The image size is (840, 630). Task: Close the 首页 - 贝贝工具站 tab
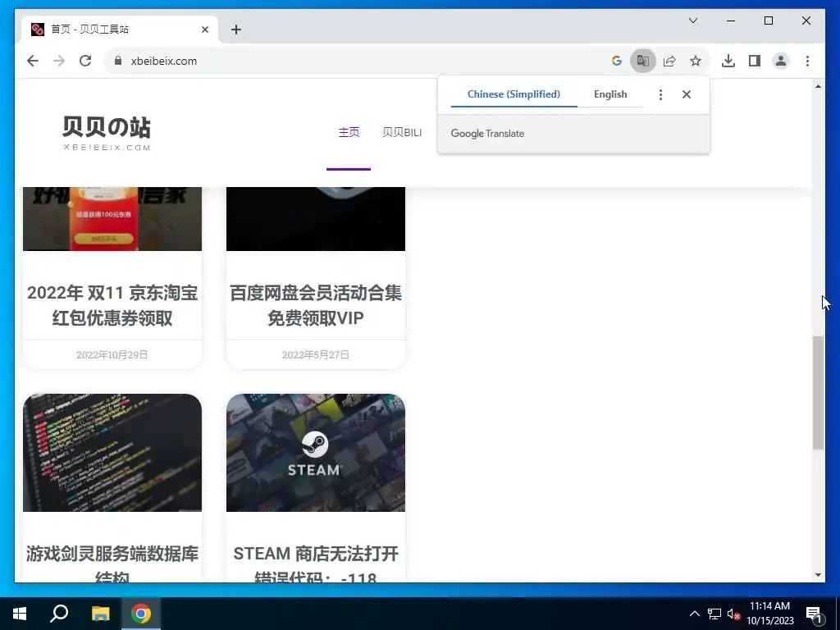coord(204,30)
